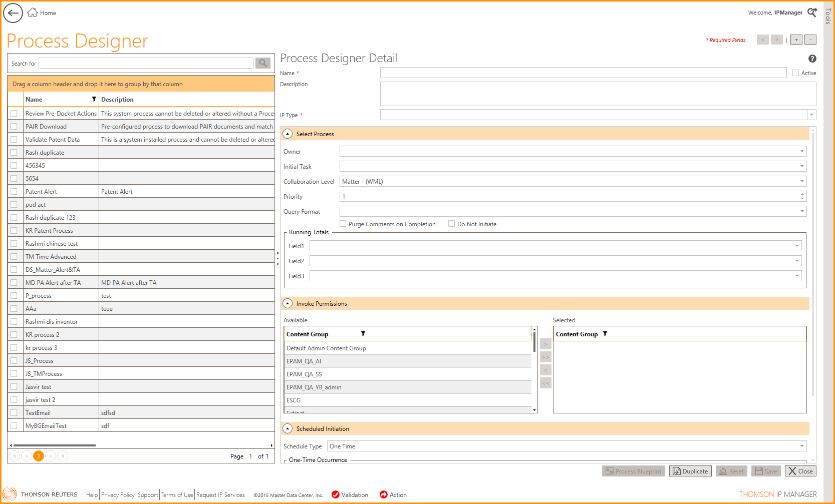Viewport: 835px width, 504px height.
Task: Move all content groups to Selected
Action: tap(545, 357)
